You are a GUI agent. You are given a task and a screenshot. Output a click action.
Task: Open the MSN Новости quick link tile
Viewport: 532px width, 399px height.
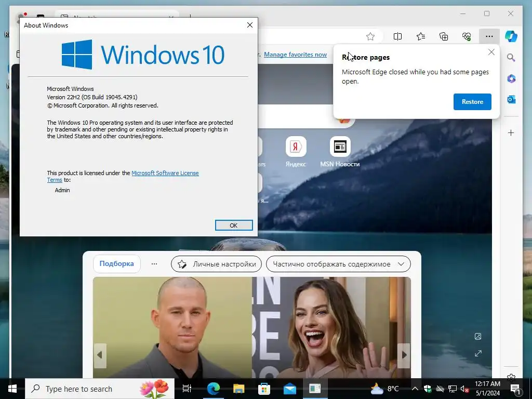[x=340, y=152]
